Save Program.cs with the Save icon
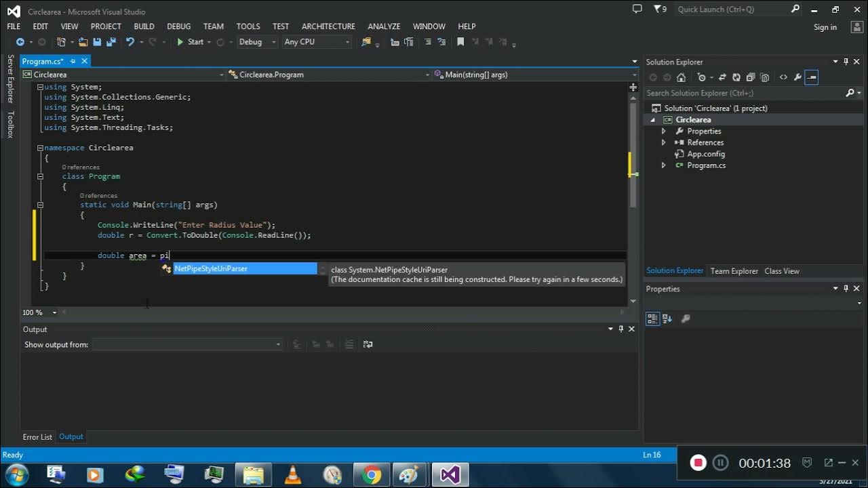This screenshot has width=868, height=488. coord(97,42)
